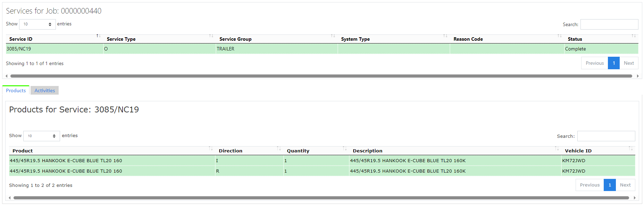Switch to the Activities tab
644x206 pixels.
click(x=44, y=90)
